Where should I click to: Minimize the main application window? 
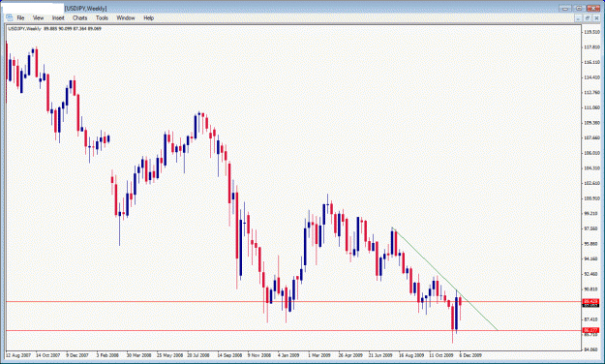click(565, 8)
